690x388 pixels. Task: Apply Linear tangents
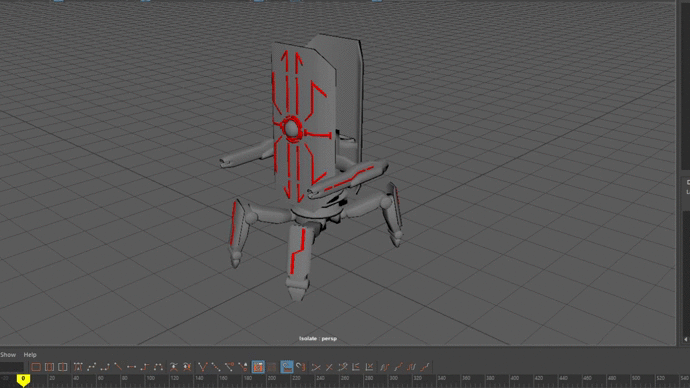[x=118, y=367]
